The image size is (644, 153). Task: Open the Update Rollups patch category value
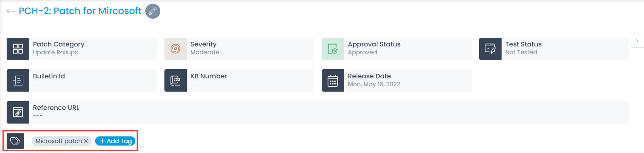click(55, 53)
